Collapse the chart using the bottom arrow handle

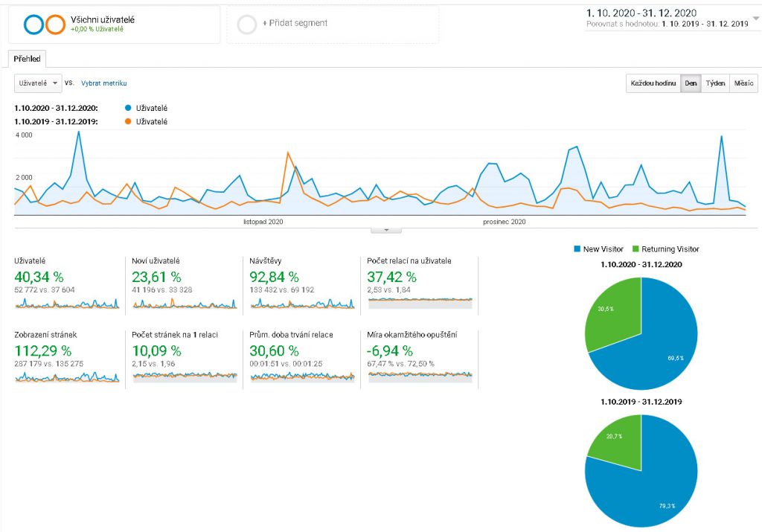click(x=385, y=230)
